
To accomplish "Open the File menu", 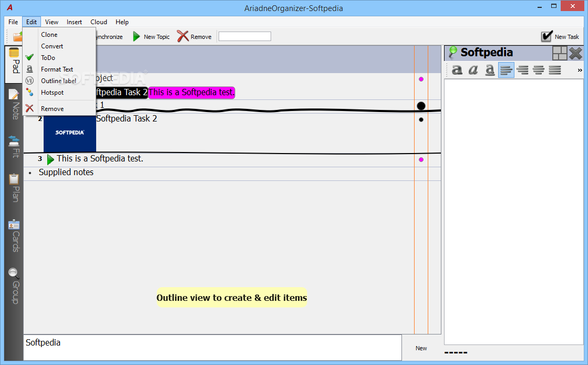I will (13, 22).
